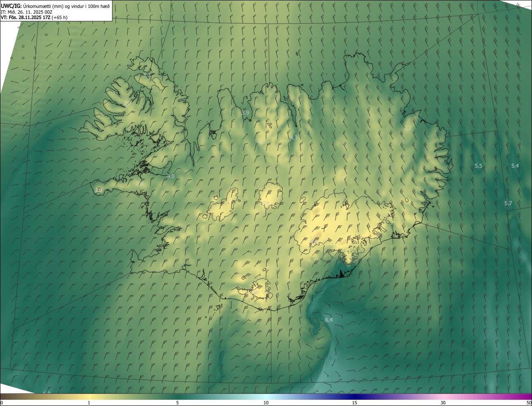Click the 3.7 value label in the Westfjords
Viewport: 532px width, 406px height.
(x=146, y=76)
